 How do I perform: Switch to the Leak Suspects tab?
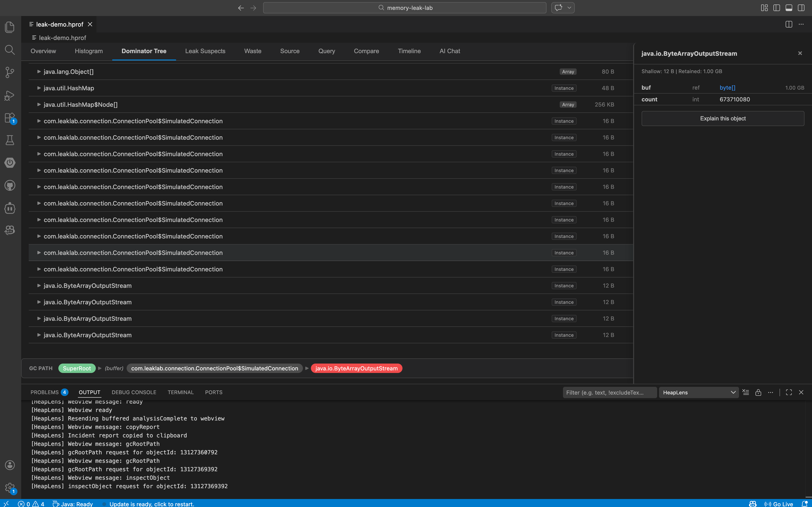coord(205,51)
